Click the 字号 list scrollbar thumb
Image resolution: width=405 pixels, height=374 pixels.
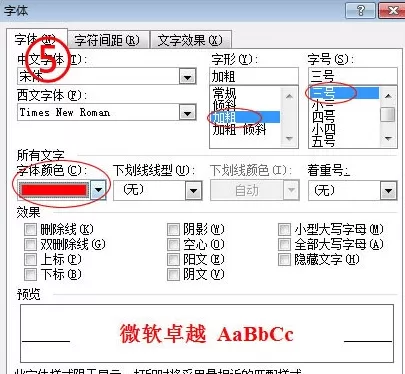pos(388,114)
